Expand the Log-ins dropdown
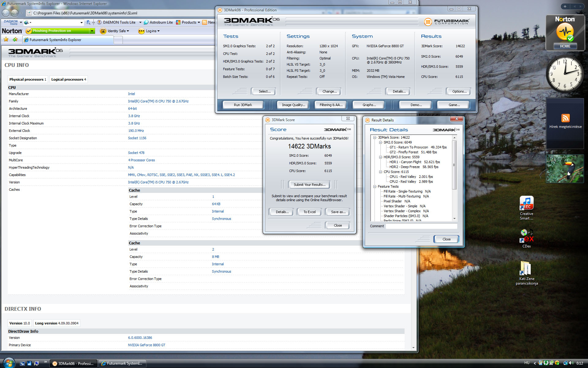Image resolution: width=588 pixels, height=368 pixels. [158, 31]
